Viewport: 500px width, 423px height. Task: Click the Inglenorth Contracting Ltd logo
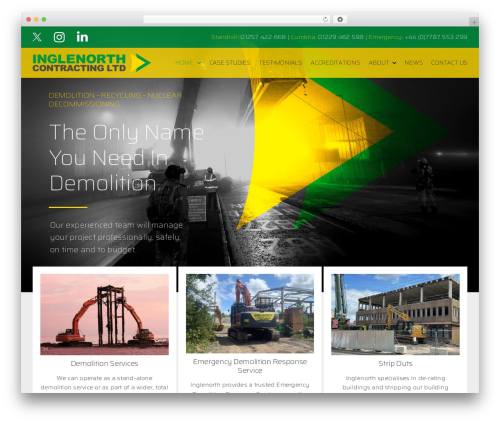point(92,63)
